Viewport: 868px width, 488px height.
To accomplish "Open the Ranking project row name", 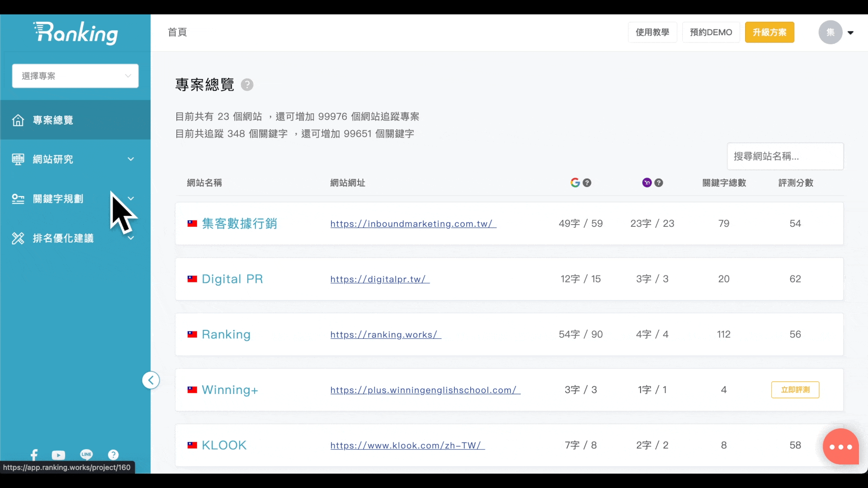I will [226, 334].
